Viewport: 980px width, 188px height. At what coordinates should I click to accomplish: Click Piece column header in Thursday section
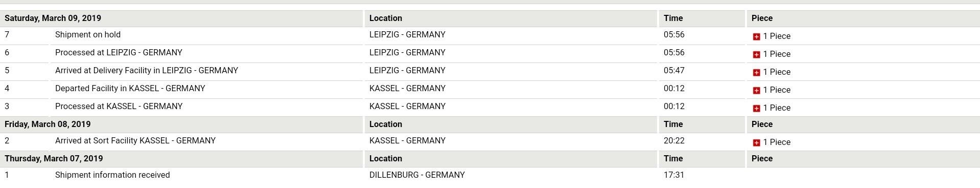[x=762, y=159]
